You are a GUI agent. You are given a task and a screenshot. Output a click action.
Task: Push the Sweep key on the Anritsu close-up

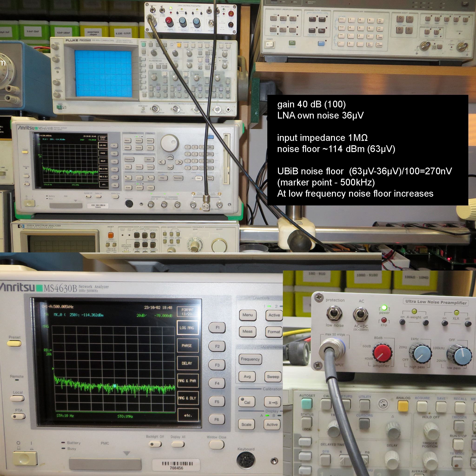[273, 377]
